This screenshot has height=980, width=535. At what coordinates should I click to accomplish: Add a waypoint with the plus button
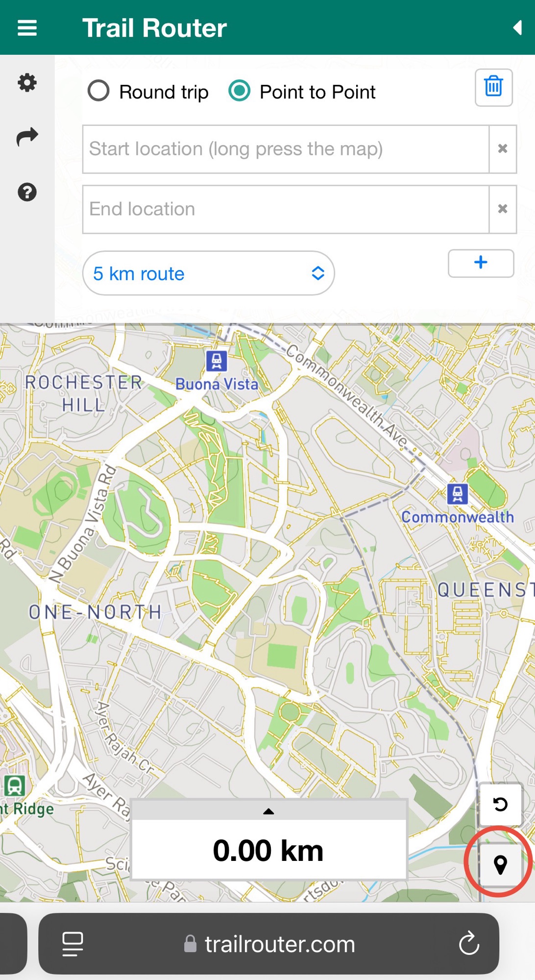(x=481, y=263)
